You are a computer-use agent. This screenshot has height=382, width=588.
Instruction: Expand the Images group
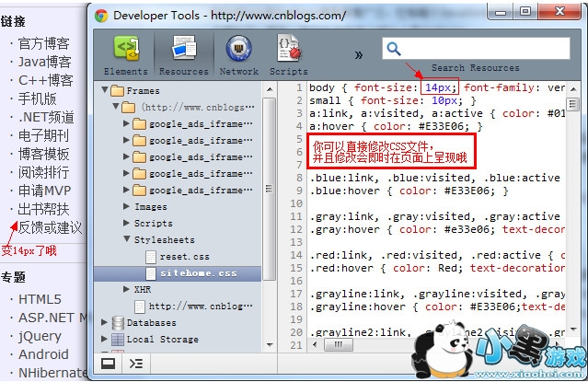coord(126,206)
